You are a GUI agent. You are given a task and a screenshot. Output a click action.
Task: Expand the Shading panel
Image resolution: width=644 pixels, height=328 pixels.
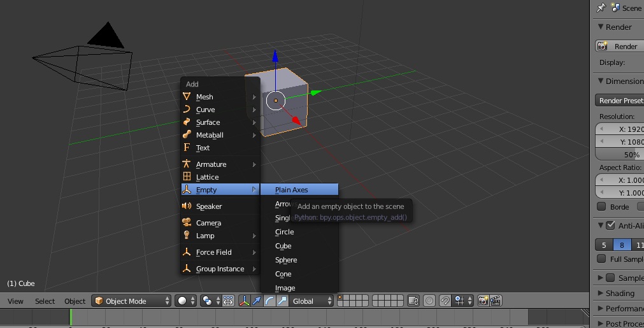pyautogui.click(x=619, y=293)
